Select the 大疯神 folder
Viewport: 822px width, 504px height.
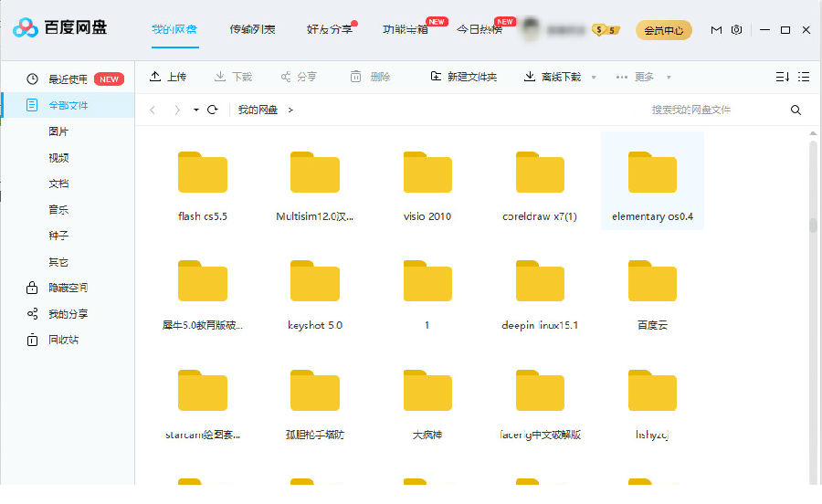(427, 404)
